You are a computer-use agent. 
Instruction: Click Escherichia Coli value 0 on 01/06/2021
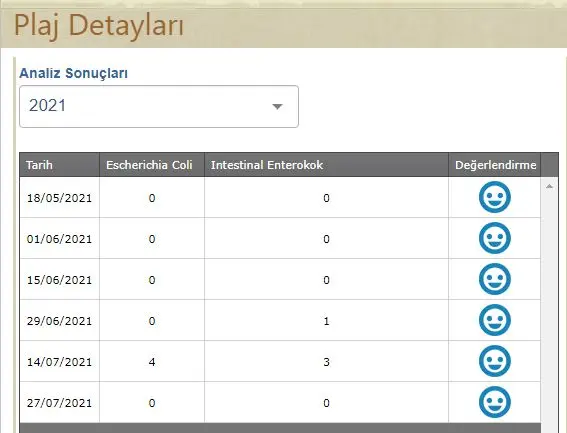click(x=152, y=239)
